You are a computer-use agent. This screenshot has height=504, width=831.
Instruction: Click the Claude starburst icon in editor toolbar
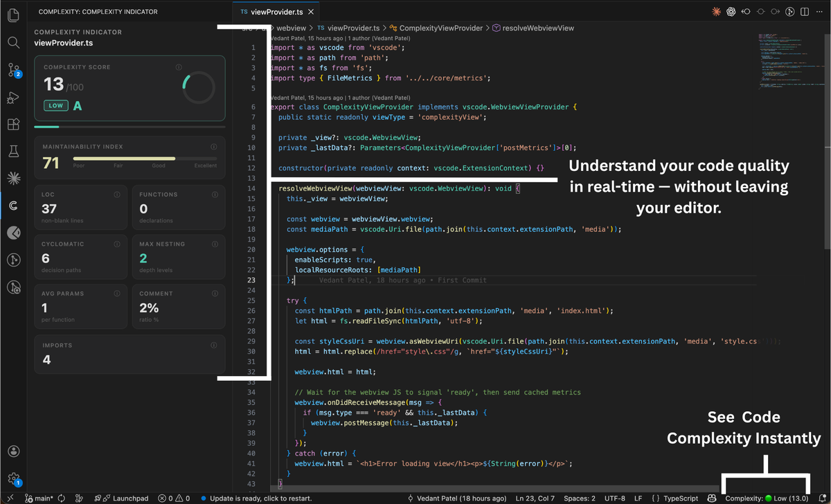(x=716, y=12)
